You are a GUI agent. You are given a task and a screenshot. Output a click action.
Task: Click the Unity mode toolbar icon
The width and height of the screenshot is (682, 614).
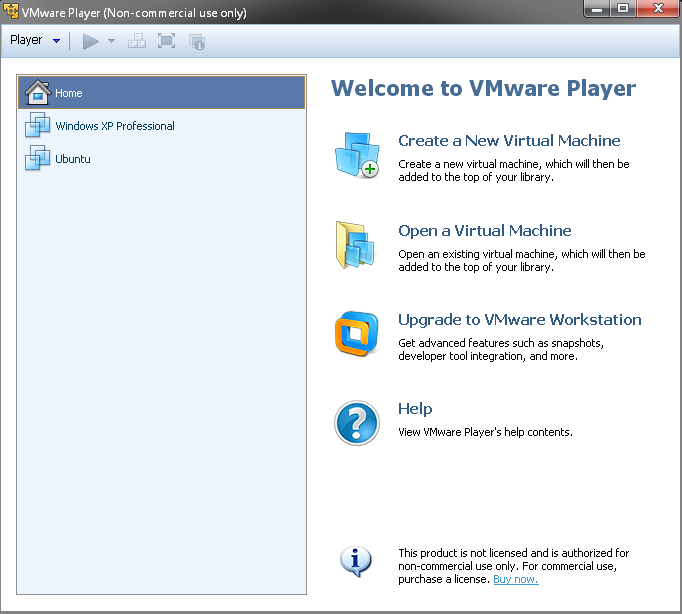click(197, 42)
